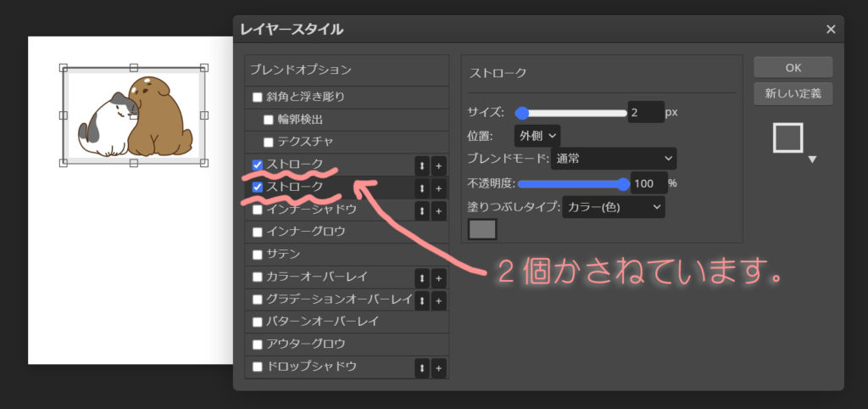The width and height of the screenshot is (868, 409).
Task: Click the reorder arrows icon beside カラーオーバーレイ
Action: 421,277
